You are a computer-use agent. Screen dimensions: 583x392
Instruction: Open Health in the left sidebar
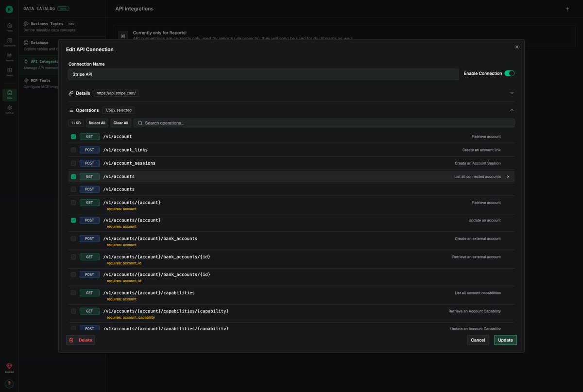point(9,72)
